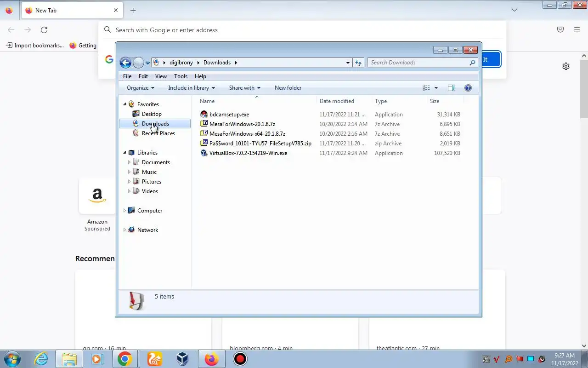
Task: Click the Bandicam record icon in taskbar
Action: [240, 359]
